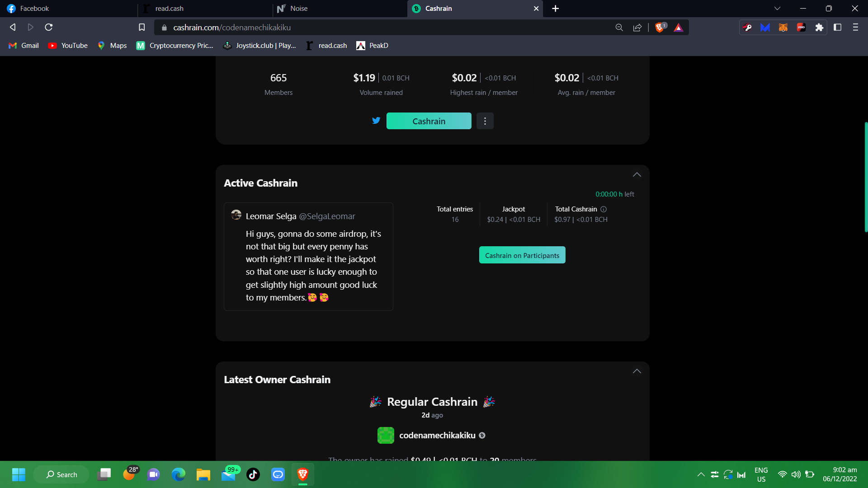Click codenamechikakiku green avatar
The height and width of the screenshot is (488, 868).
(x=386, y=436)
